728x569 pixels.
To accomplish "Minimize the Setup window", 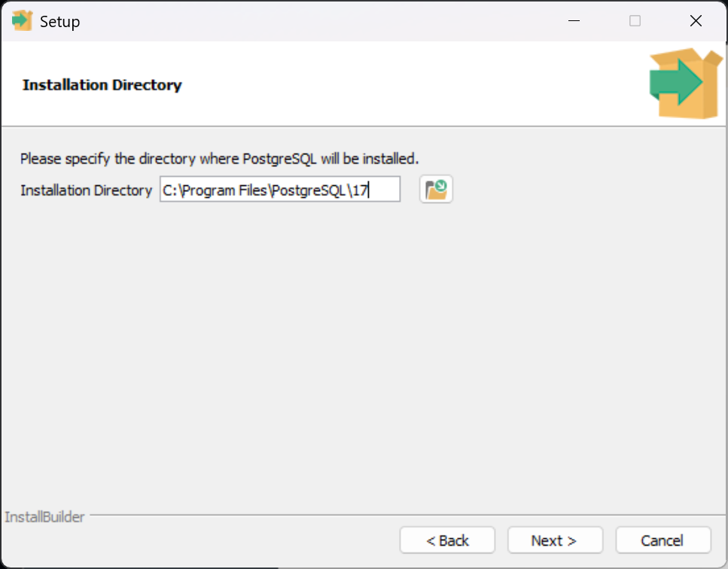I will (573, 21).
